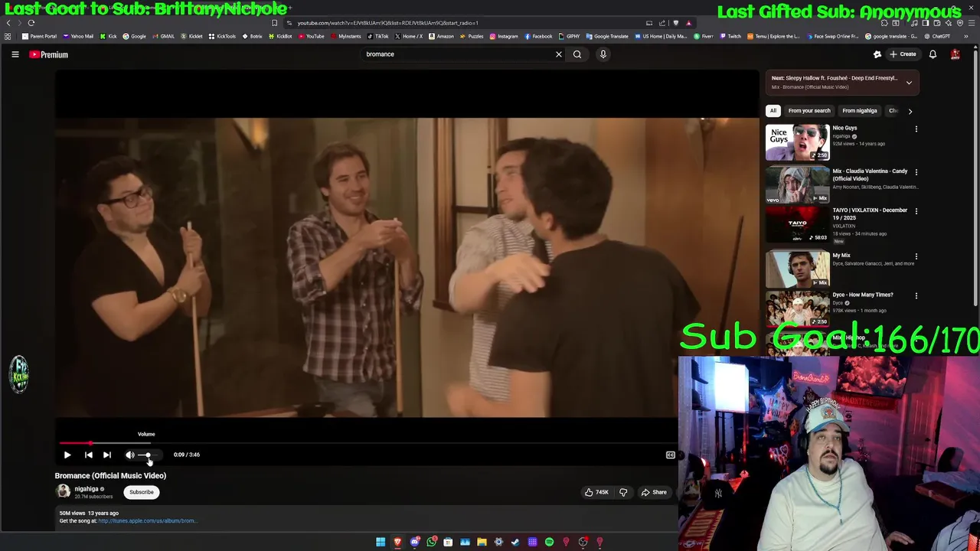Adjust the volume slider
Screen dimensions: 980x551
point(149,455)
